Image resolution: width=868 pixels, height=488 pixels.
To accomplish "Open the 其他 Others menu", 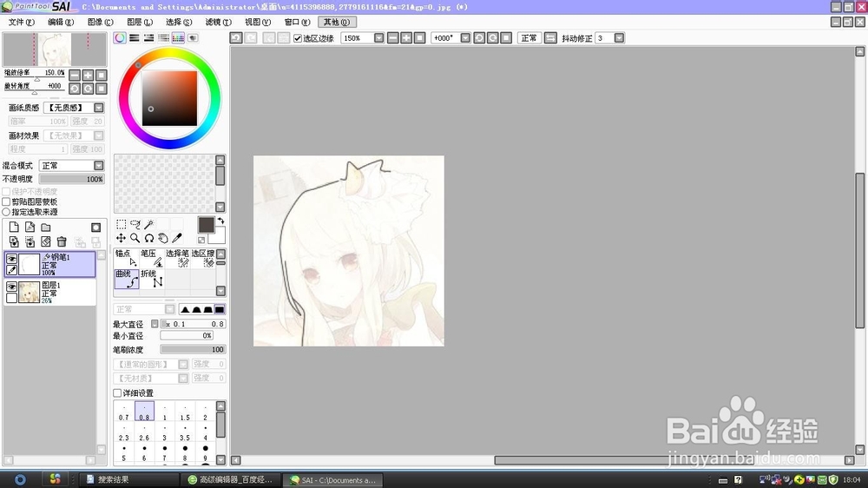I will click(337, 23).
